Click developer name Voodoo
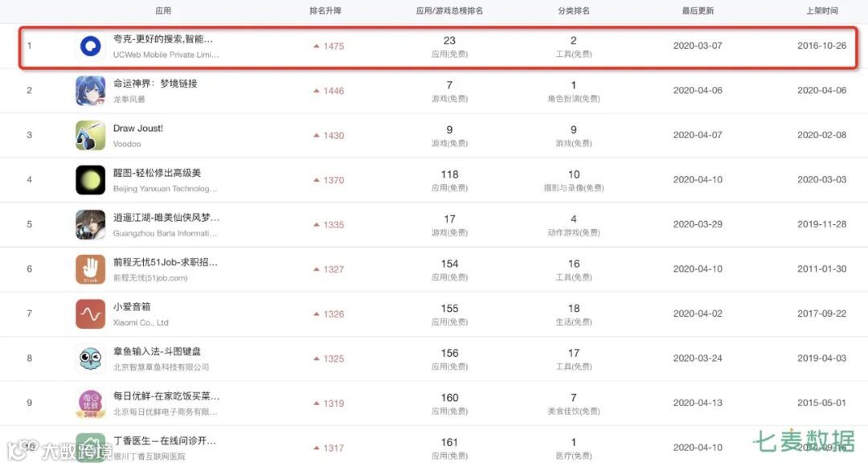 (x=127, y=144)
